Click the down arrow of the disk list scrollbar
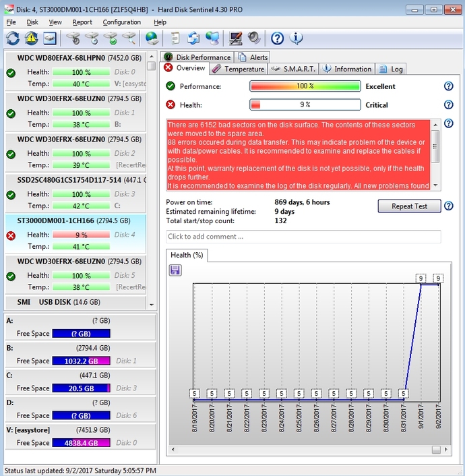This screenshot has width=465, height=476. pos(152,305)
